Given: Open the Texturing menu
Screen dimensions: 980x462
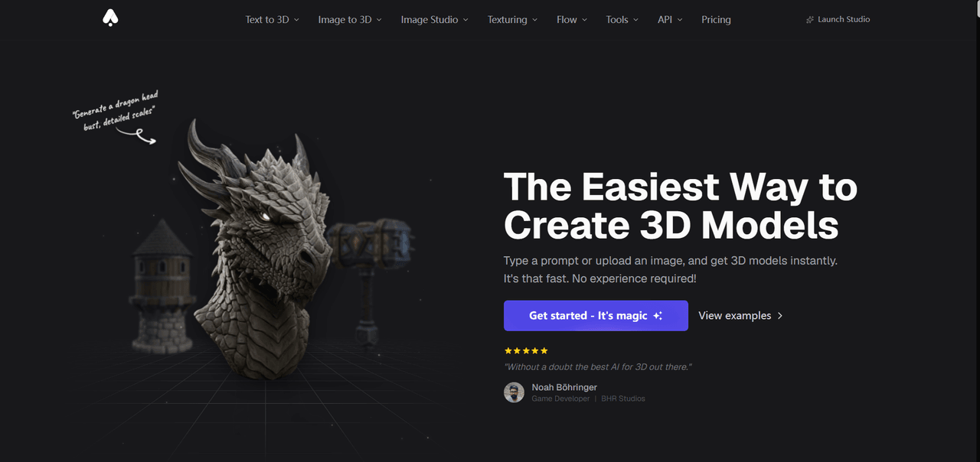Looking at the screenshot, I should [512, 20].
